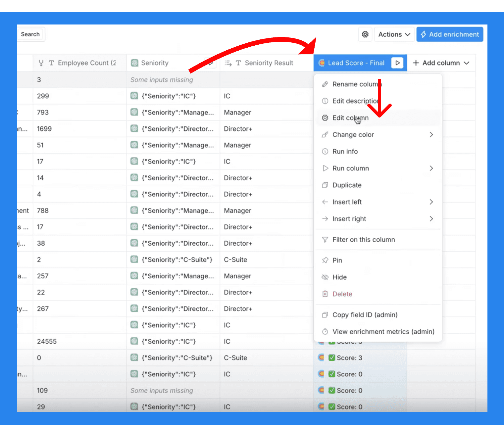Click the Lead Score - Final header label

pyautogui.click(x=356, y=63)
